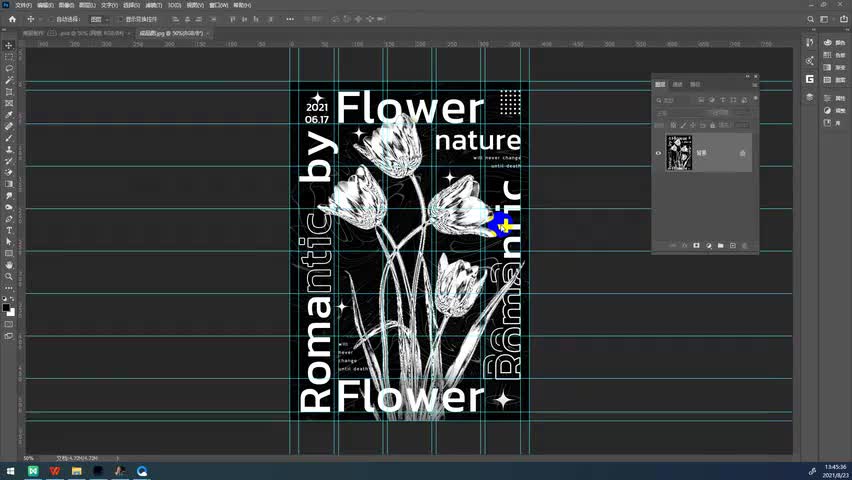Click the foreground color swatch
852x480 pixels.
click(x=6, y=308)
